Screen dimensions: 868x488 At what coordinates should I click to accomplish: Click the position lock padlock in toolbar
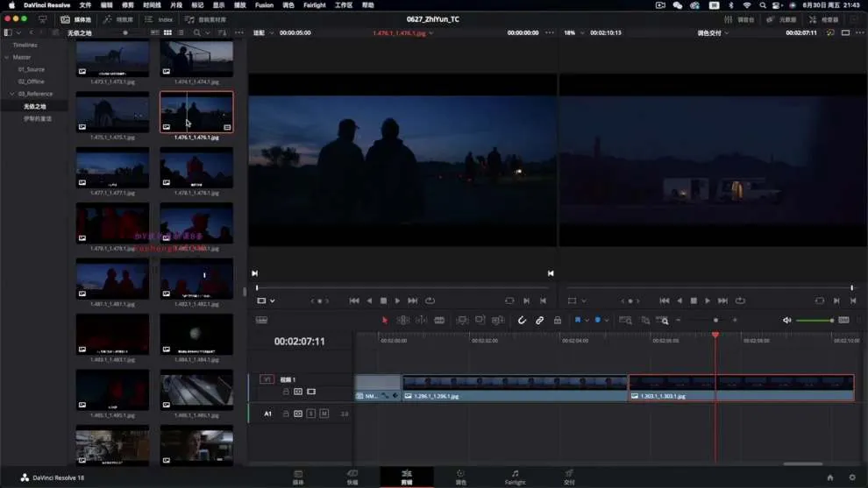coord(558,321)
